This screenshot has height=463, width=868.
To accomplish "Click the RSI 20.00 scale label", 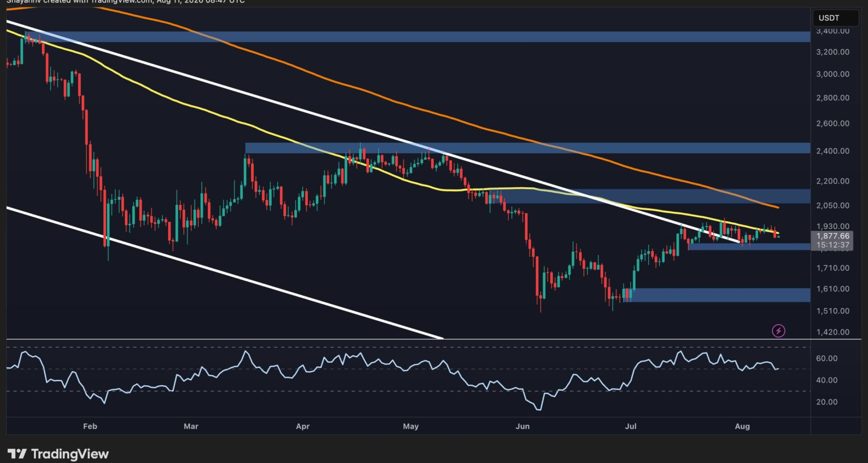I will (x=826, y=402).
